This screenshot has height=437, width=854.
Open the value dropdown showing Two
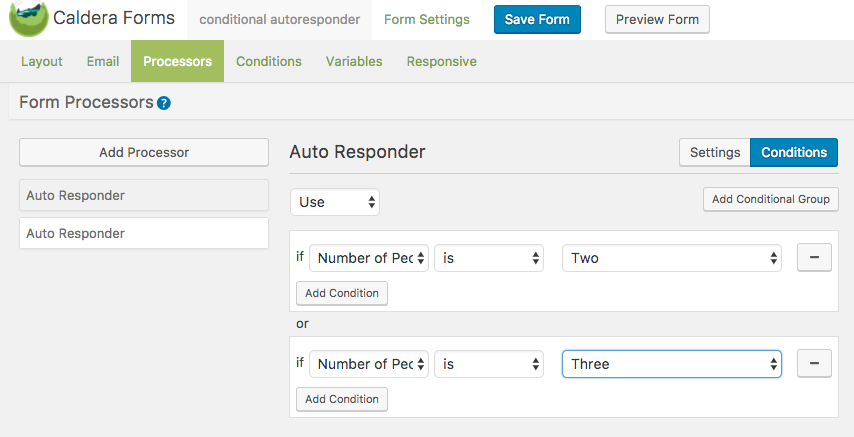tap(672, 258)
